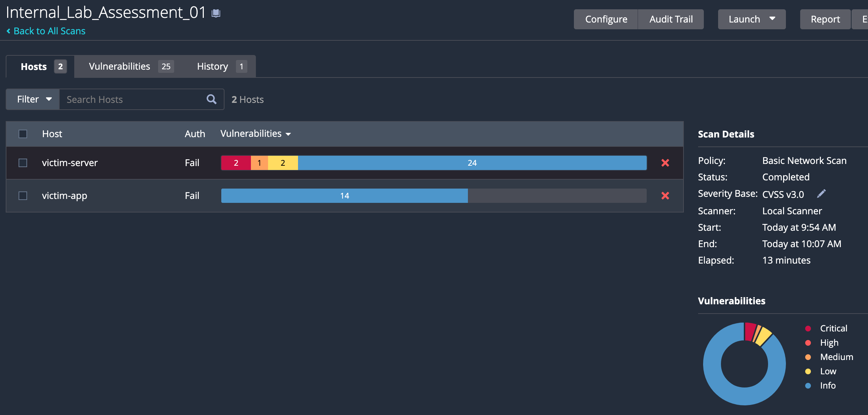Tick the victim-server row checkbox
Screen dimensions: 868x415
coord(23,163)
